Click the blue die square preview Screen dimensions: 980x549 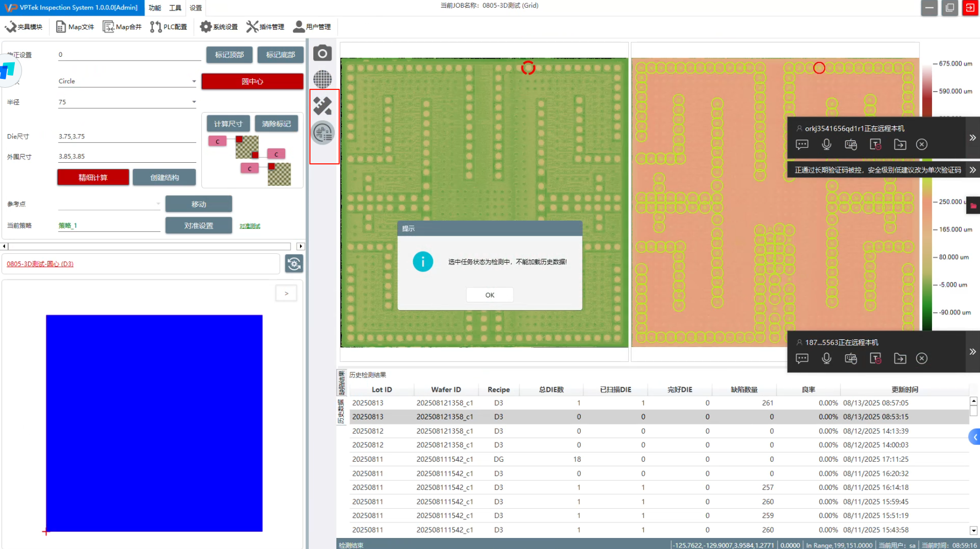pyautogui.click(x=154, y=423)
